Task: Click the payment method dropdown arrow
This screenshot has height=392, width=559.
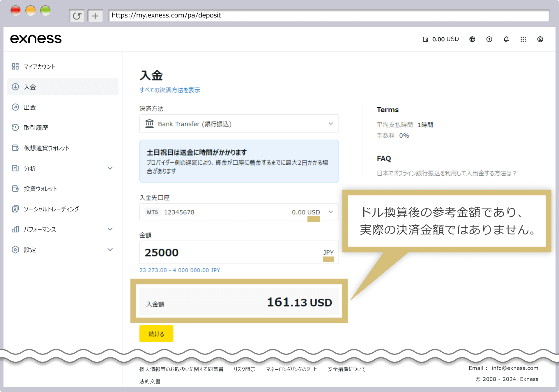Action: pyautogui.click(x=331, y=124)
